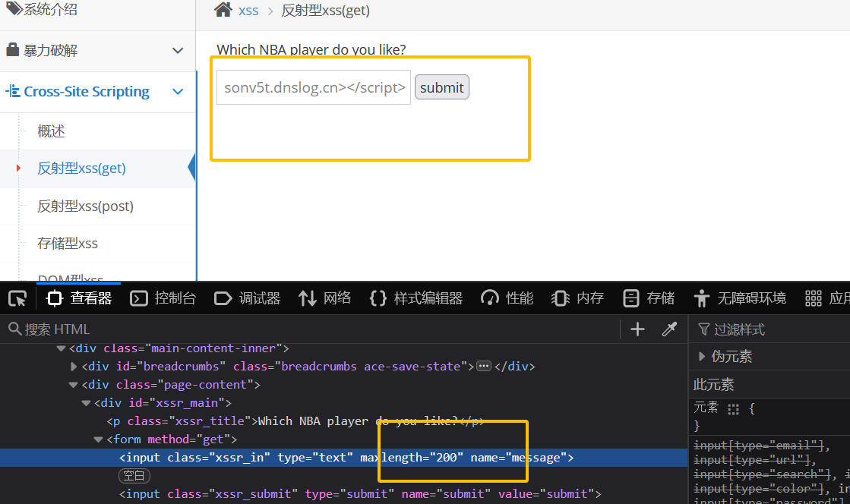Select 反射型xss(get) in the sidebar
This screenshot has width=850, height=504.
(81, 169)
